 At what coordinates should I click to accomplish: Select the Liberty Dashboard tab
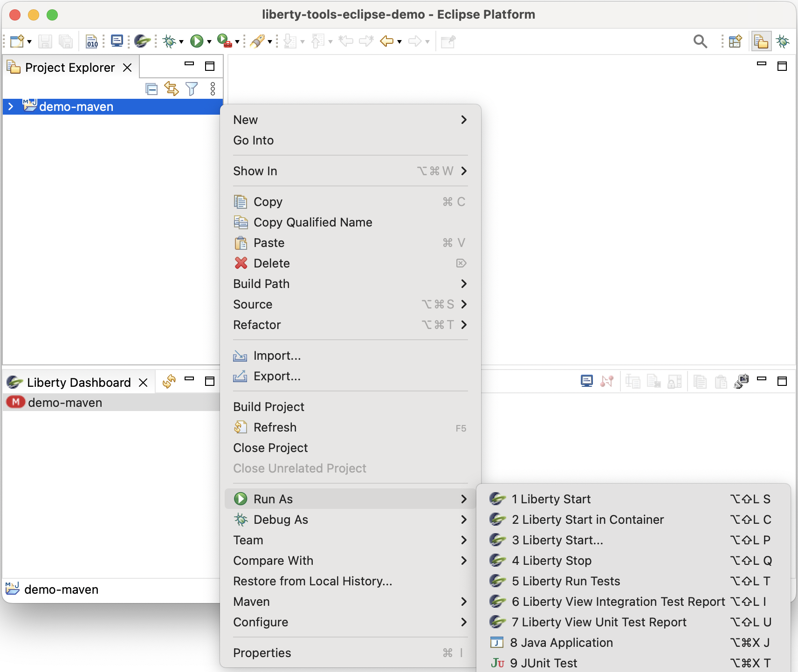tap(78, 383)
